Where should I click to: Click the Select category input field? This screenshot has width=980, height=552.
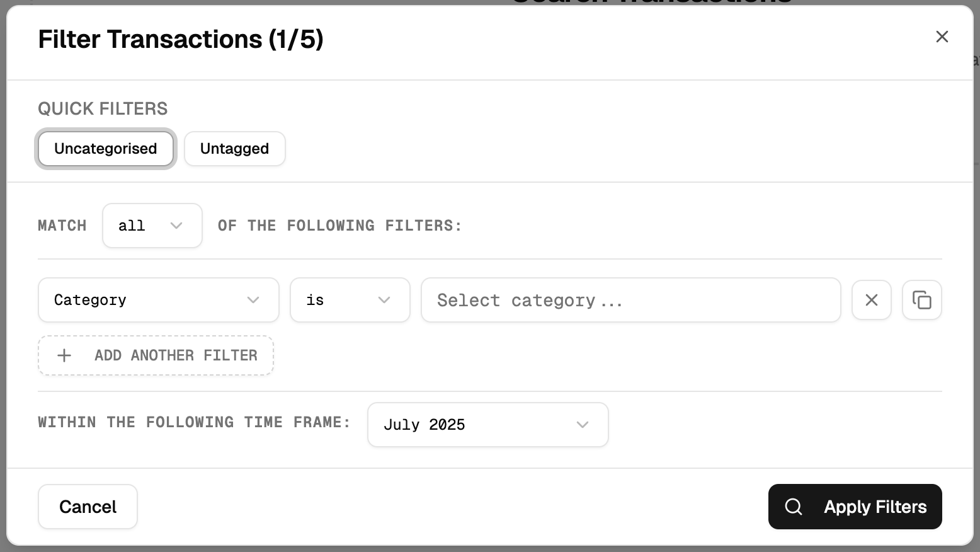point(630,300)
